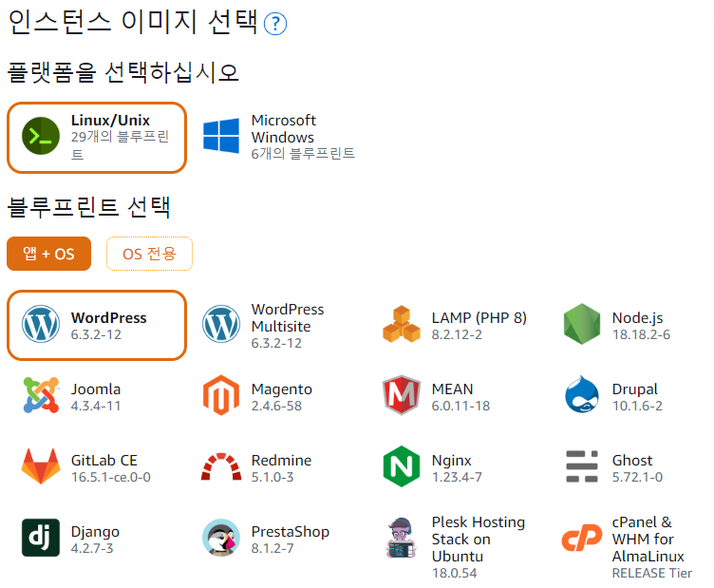The height and width of the screenshot is (588, 714).
Task: Click version text 10.1.6-2
Action: pyautogui.click(x=637, y=406)
